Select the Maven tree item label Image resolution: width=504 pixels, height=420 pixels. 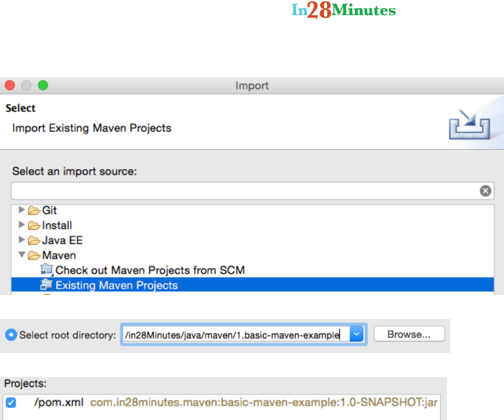[59, 255]
